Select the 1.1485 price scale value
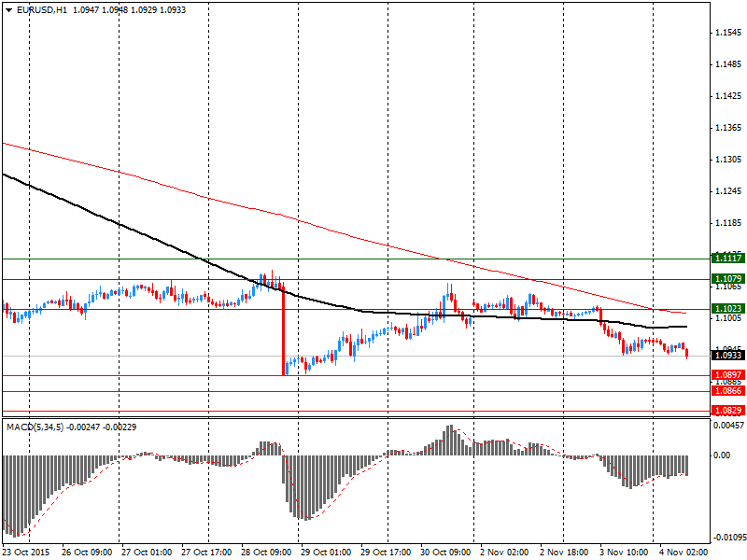 (729, 64)
